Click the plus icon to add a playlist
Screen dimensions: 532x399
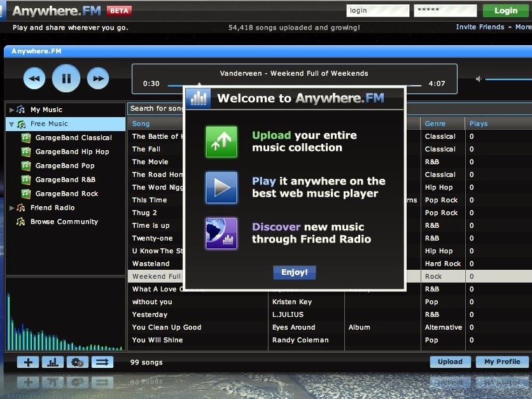click(x=28, y=362)
